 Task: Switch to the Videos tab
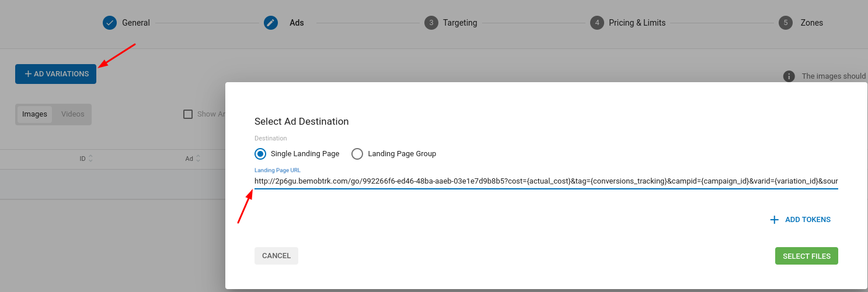[73, 114]
